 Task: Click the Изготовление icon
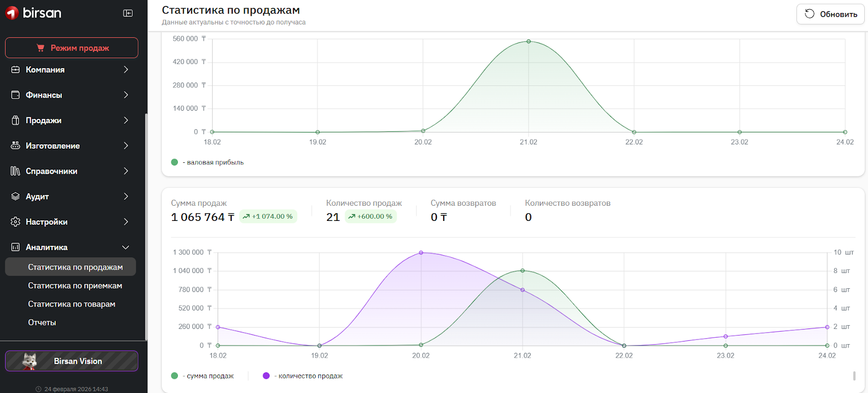[15, 145]
